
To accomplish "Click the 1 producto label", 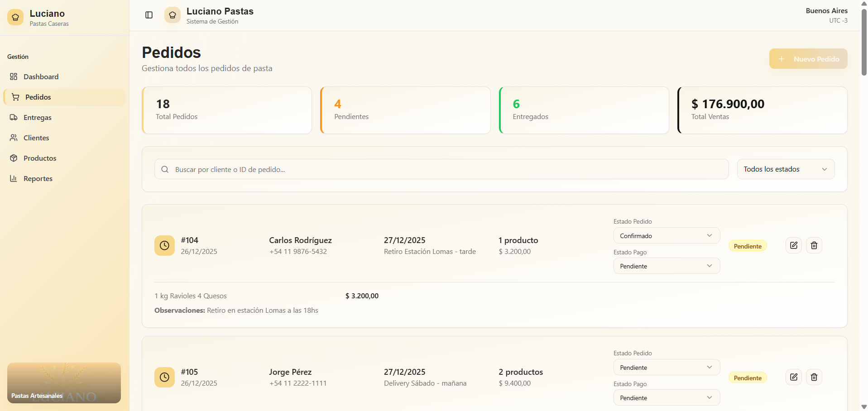I will click(x=518, y=240).
